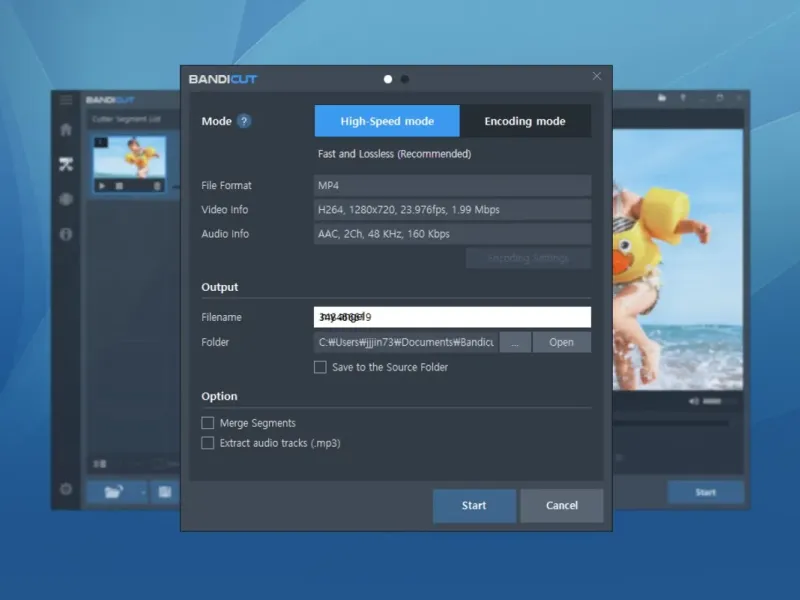Click the speaker volume icon under the preview

pyautogui.click(x=694, y=402)
